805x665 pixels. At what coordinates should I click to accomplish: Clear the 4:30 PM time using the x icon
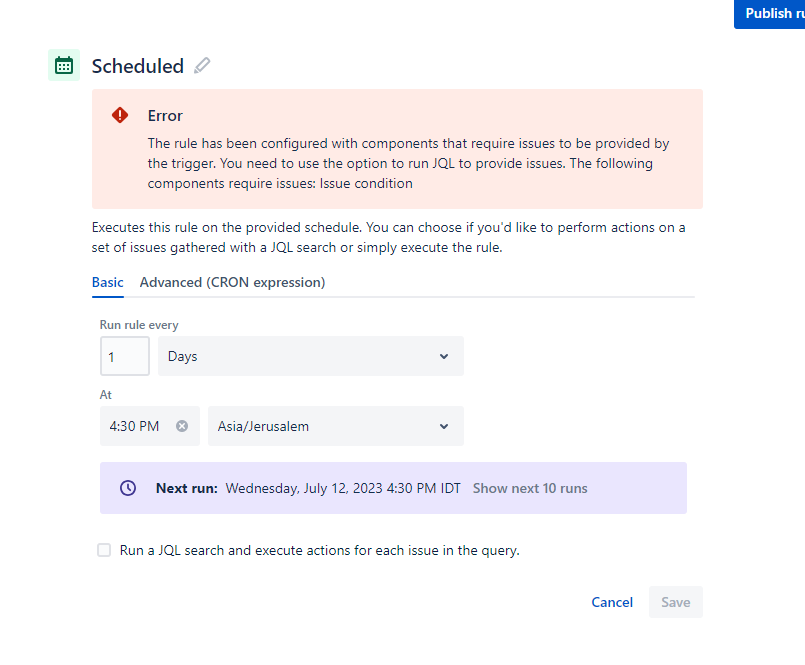point(181,425)
